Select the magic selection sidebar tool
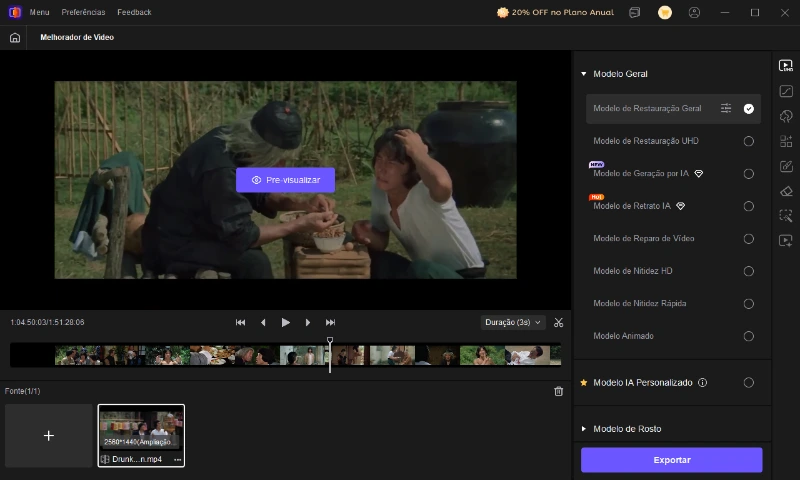 786,216
